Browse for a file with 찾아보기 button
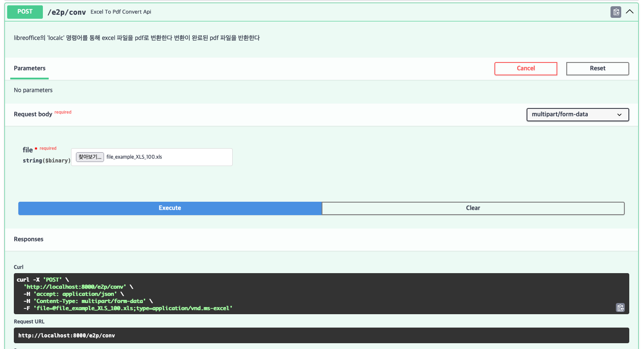The image size is (644, 349). point(90,157)
